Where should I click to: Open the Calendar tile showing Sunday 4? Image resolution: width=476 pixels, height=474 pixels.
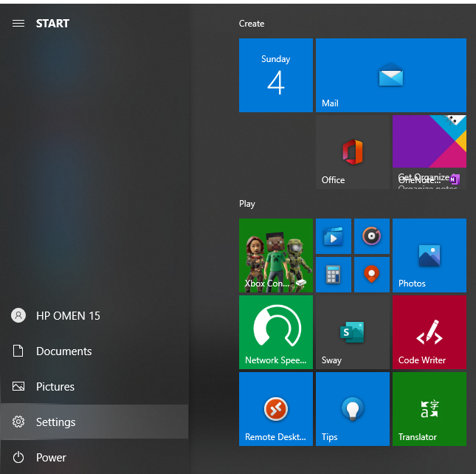(275, 75)
